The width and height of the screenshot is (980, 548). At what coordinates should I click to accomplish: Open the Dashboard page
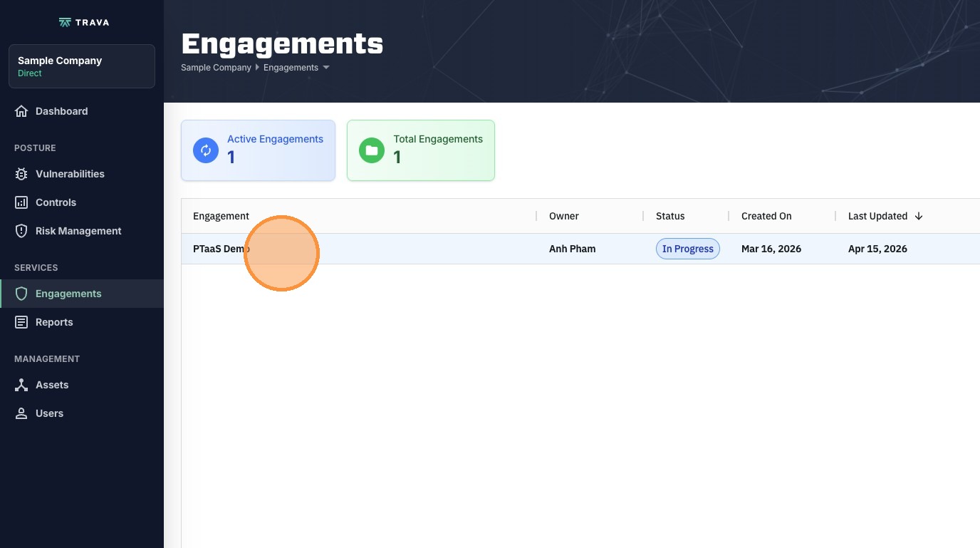[x=82, y=111]
